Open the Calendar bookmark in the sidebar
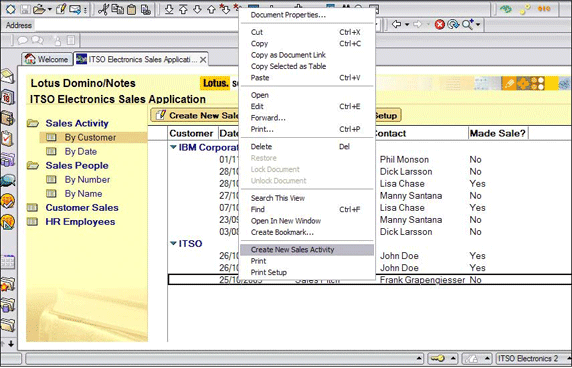Viewport: 572px width, 368px height. (x=8, y=97)
